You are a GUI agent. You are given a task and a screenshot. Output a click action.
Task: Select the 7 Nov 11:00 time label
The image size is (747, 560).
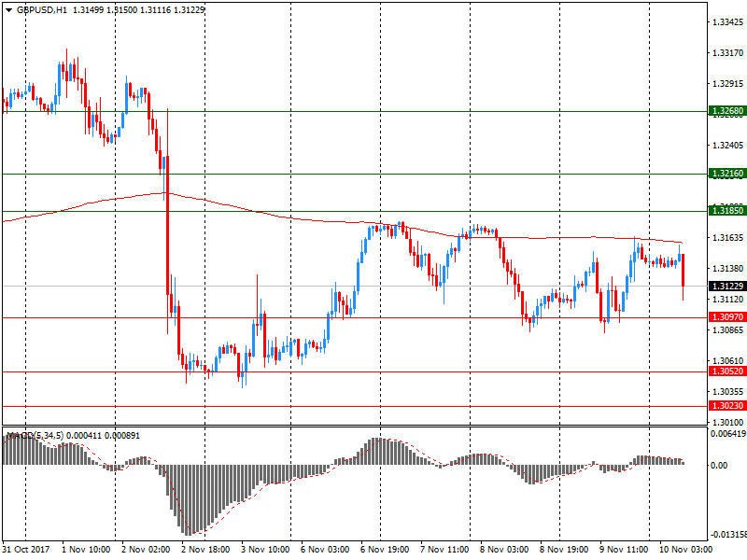point(445,550)
